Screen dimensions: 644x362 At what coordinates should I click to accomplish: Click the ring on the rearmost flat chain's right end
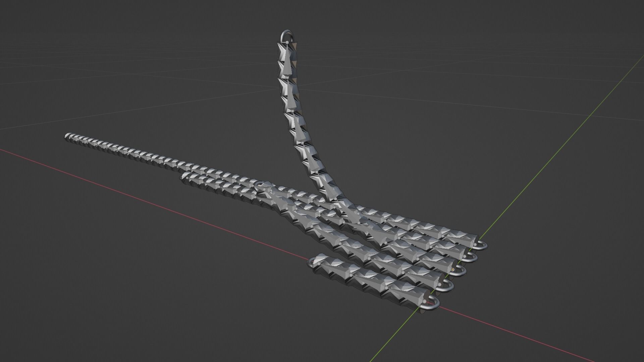tap(480, 245)
